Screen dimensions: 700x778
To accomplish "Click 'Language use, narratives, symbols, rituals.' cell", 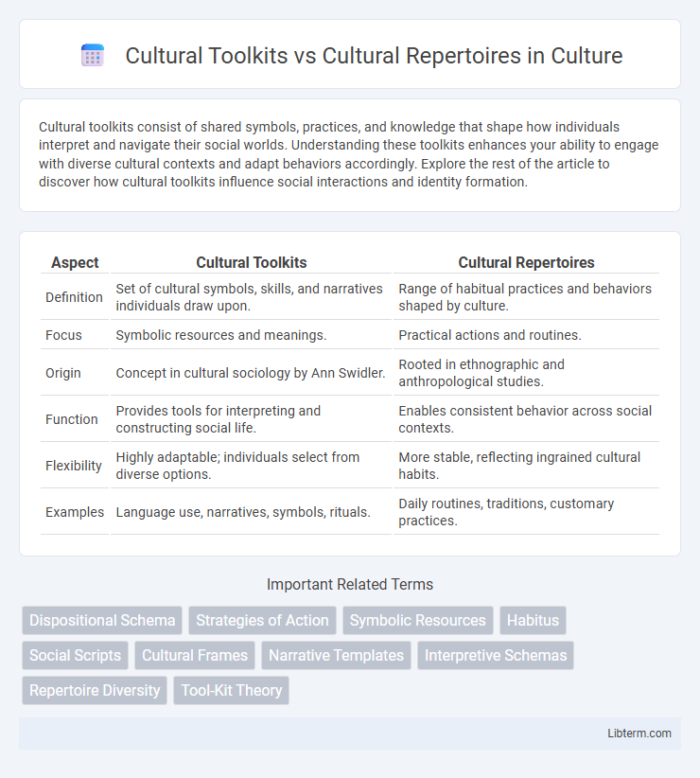I will point(252,512).
